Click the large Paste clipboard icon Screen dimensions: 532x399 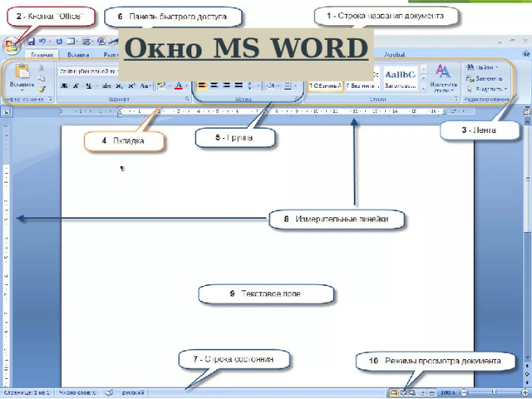(x=22, y=71)
